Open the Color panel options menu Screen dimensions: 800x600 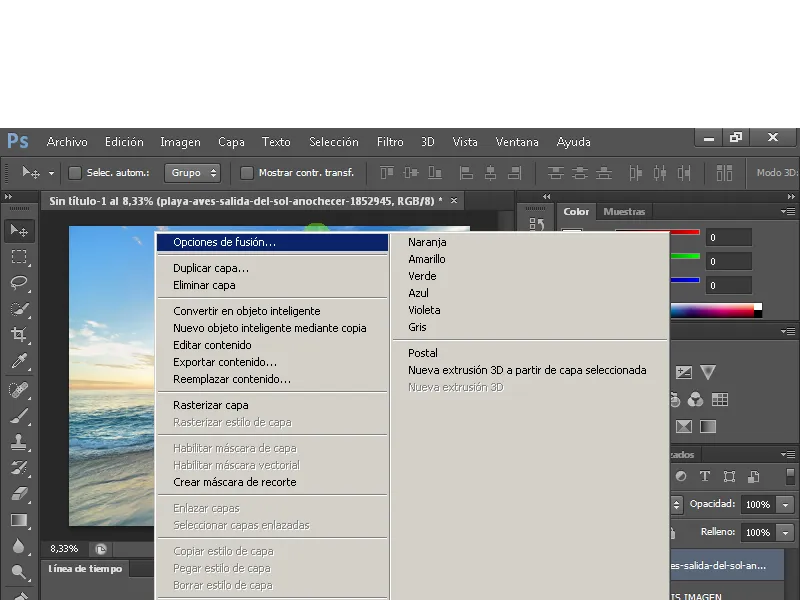[788, 211]
